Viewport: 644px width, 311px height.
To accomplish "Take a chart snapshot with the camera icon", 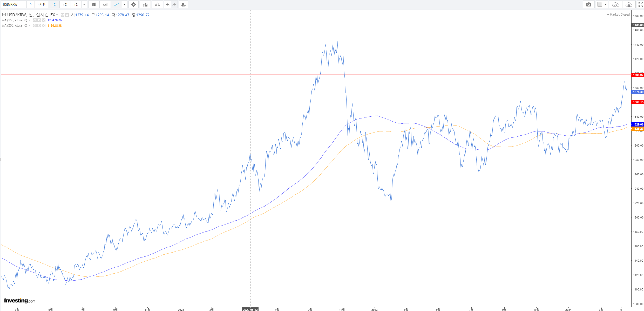I will coord(588,4).
